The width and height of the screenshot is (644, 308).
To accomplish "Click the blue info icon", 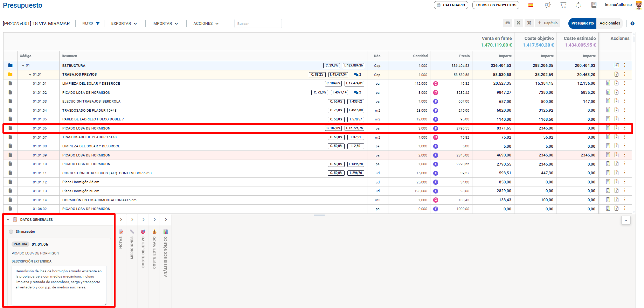I will click(x=632, y=23).
